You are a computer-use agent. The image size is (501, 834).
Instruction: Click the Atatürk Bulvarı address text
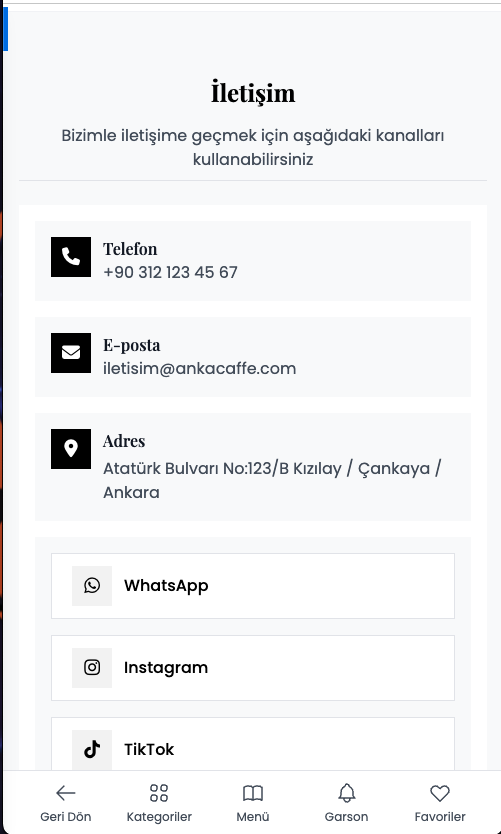(272, 480)
